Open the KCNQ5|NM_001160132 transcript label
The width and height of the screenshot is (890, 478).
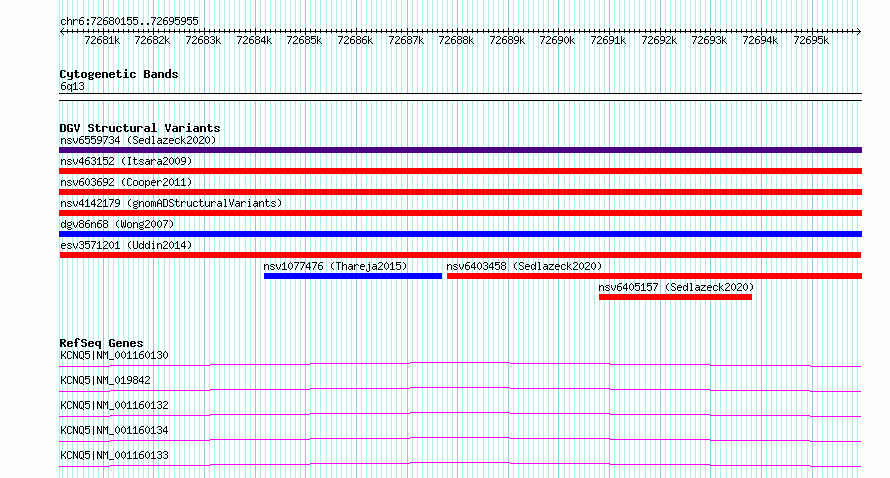click(x=114, y=405)
